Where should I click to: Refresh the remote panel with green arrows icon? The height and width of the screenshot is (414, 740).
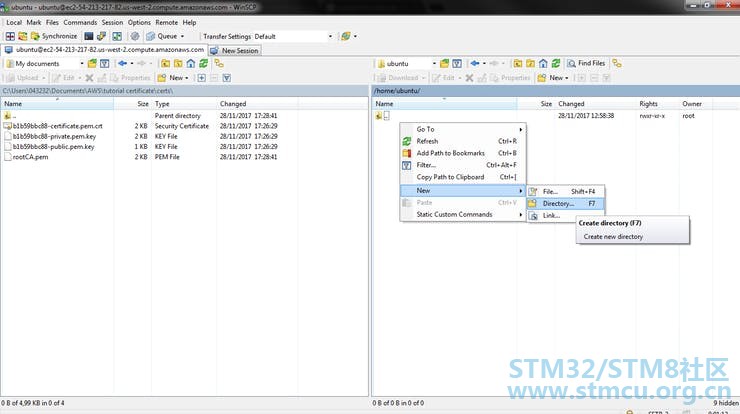point(556,64)
